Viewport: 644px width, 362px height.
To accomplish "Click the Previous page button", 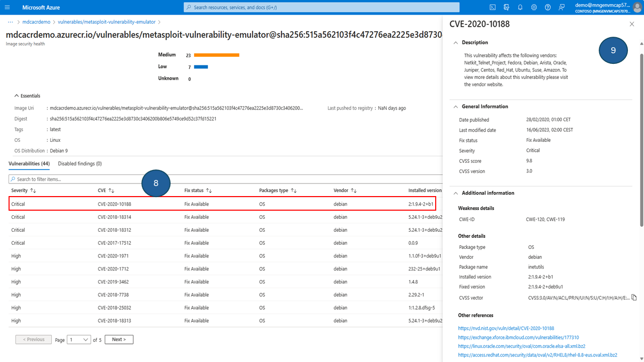I will click(34, 340).
